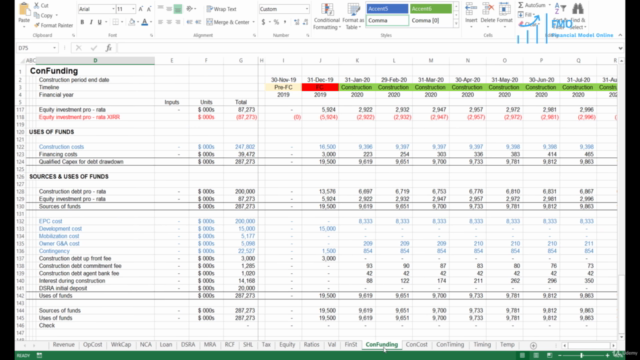The height and width of the screenshot is (360, 640).
Task: Click the Fill Color bucket icon
Action: [131, 22]
